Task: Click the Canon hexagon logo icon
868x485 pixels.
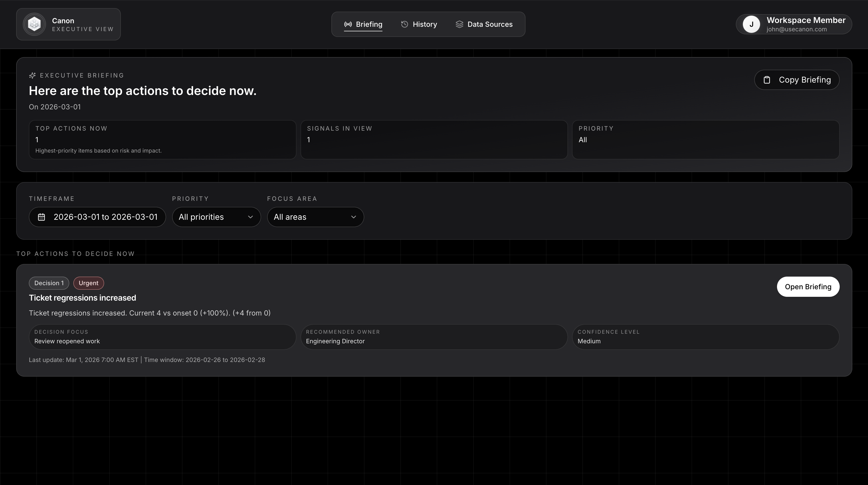Action: tap(34, 24)
